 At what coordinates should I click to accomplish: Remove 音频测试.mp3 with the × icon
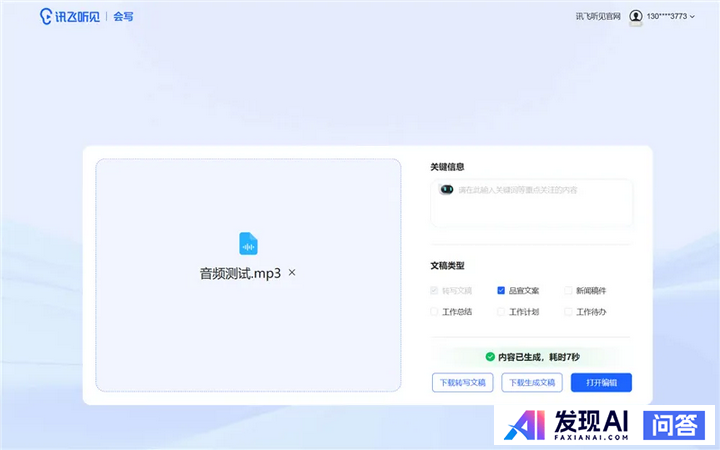(292, 272)
